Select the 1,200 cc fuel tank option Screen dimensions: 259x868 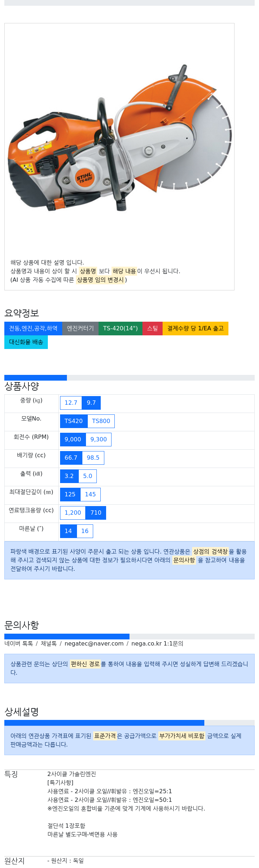coord(73,513)
